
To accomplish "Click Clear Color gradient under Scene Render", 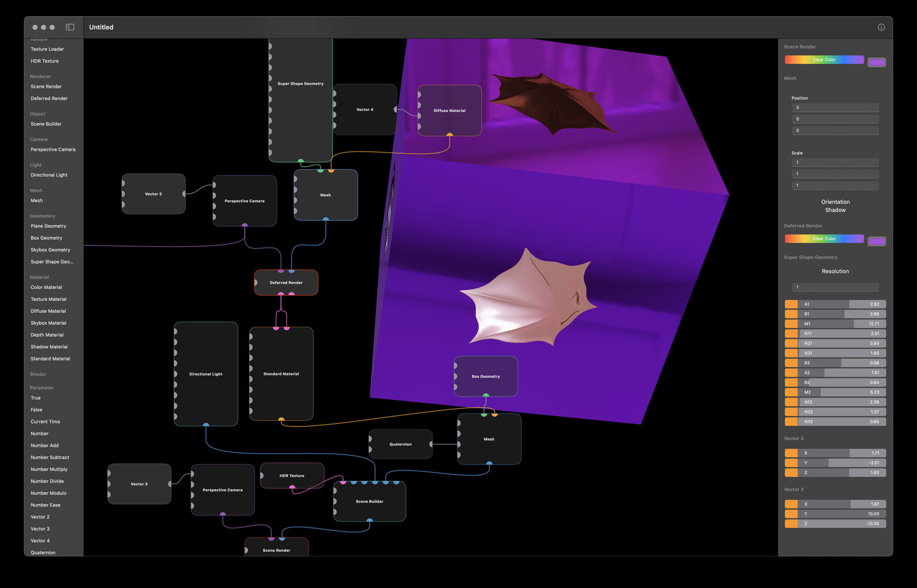I will [824, 60].
